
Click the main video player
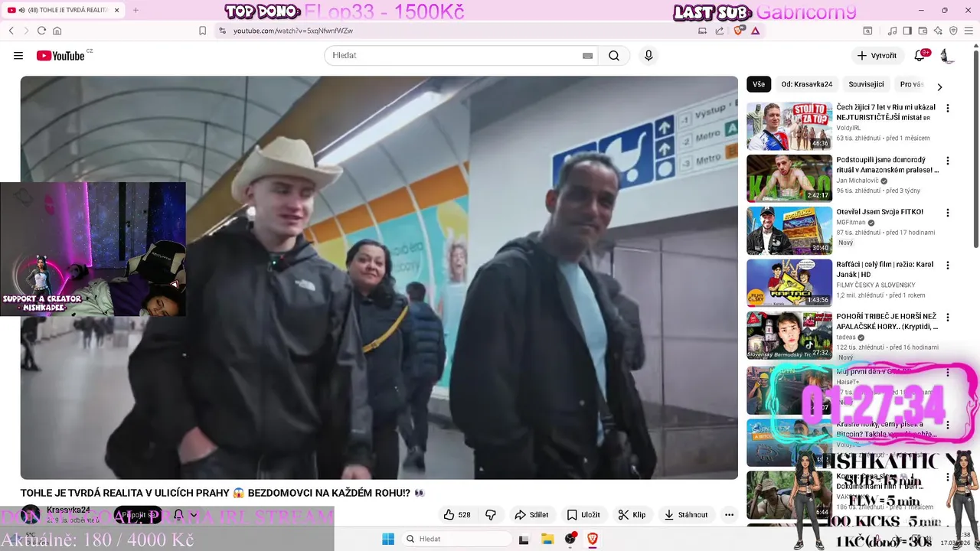379,278
